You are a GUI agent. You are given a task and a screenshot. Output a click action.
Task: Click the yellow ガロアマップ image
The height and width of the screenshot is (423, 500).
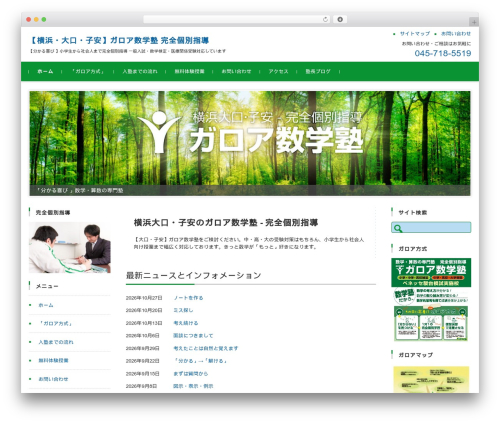431,379
